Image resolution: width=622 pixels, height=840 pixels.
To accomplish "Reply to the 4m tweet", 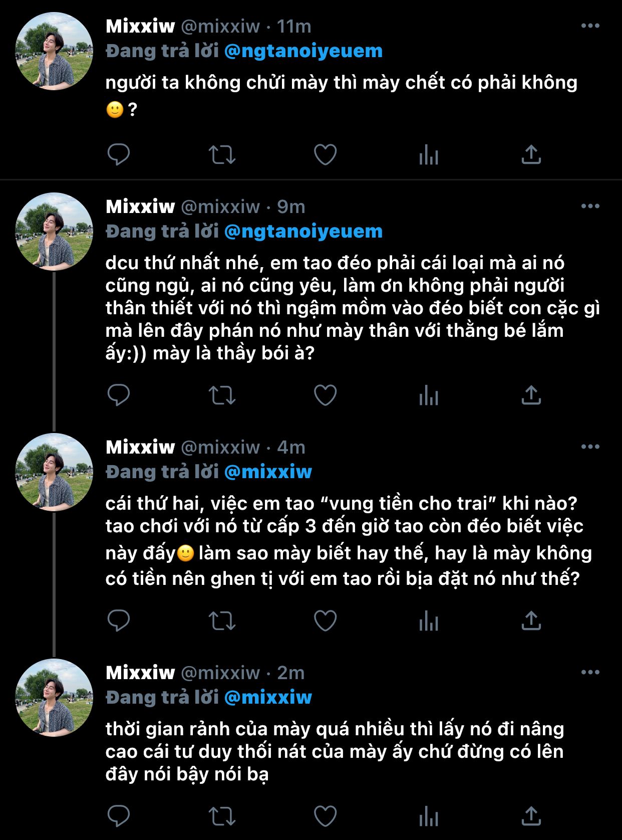I will click(119, 621).
